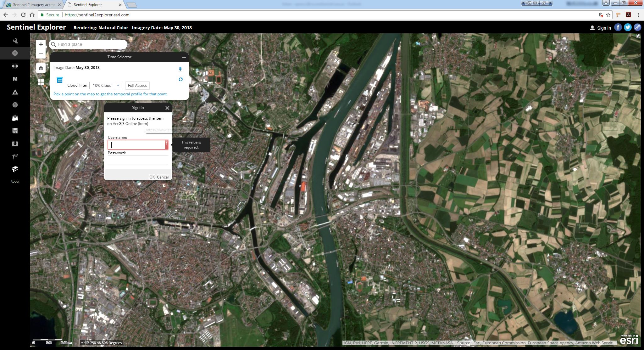Select the clock Time Selector icon

[15, 53]
